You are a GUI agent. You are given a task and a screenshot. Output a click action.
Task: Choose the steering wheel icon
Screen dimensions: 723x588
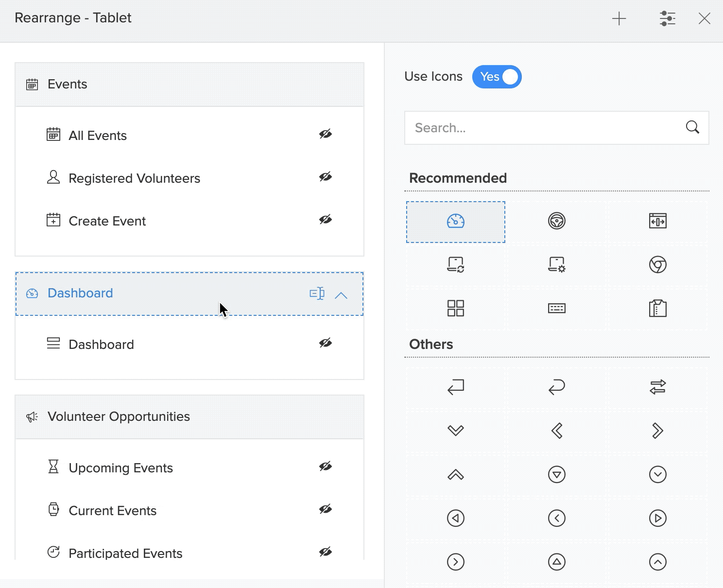[556, 221]
